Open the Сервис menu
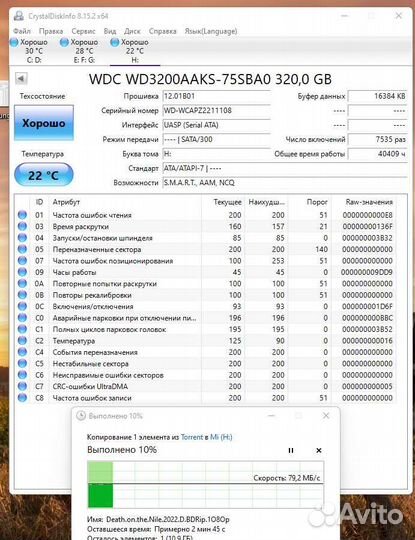 [x=83, y=31]
